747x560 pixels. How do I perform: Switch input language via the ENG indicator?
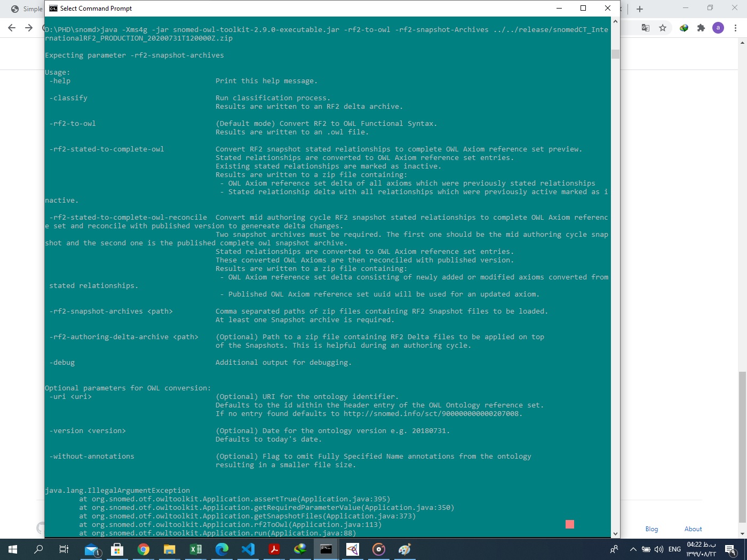(x=673, y=549)
